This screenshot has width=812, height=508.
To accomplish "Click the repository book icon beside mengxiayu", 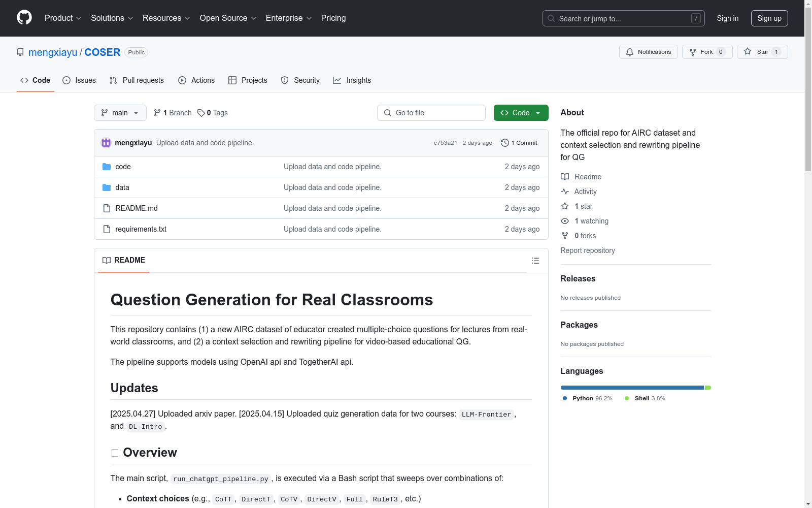I will click(x=20, y=52).
